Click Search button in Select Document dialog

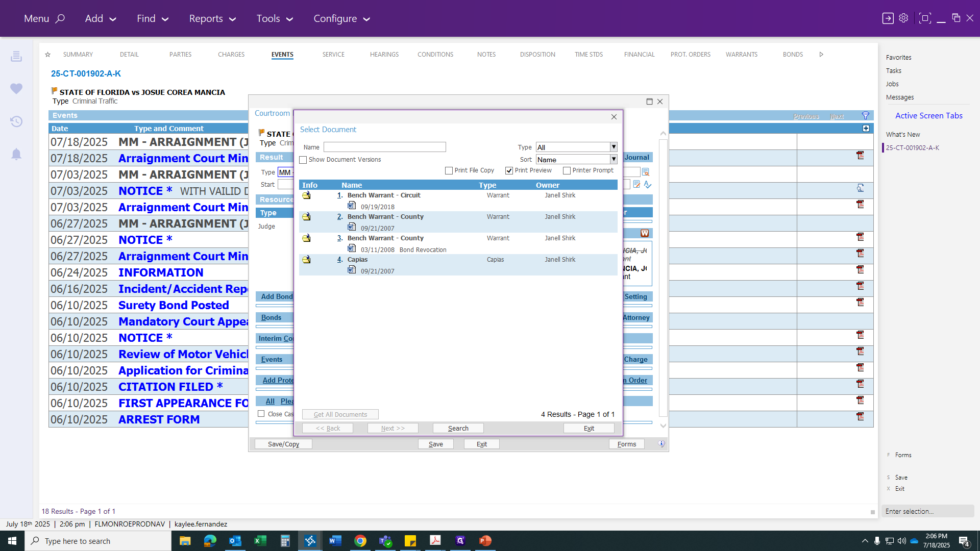pos(458,428)
